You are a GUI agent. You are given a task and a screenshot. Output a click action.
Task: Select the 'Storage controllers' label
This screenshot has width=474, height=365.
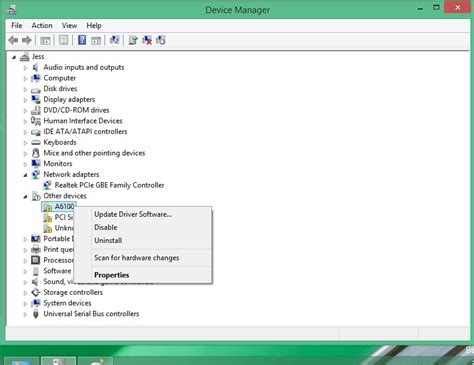pyautogui.click(x=73, y=292)
